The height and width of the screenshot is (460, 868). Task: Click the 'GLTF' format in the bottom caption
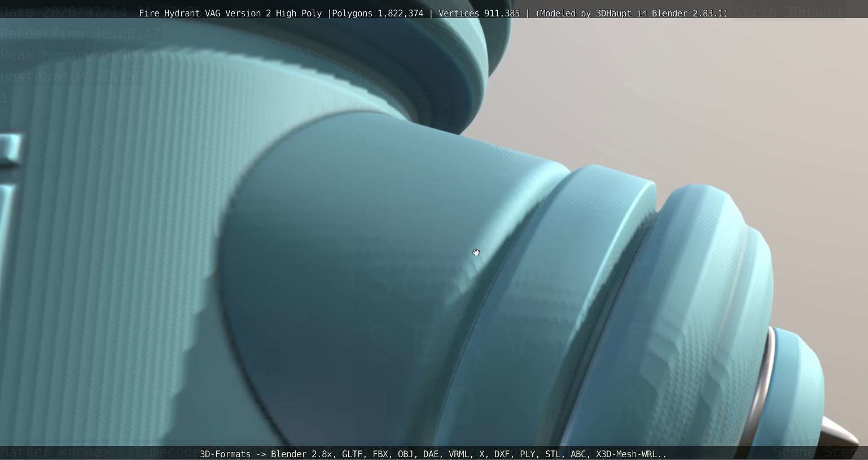(x=354, y=454)
